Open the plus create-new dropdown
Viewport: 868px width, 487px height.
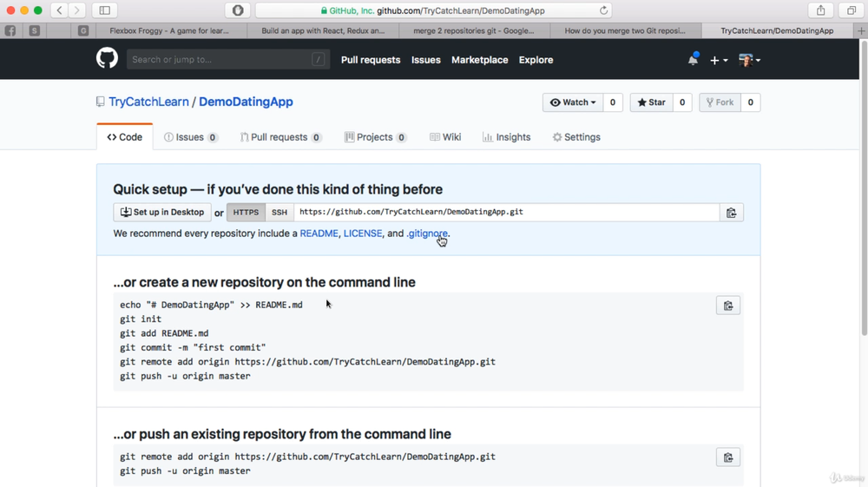click(718, 60)
